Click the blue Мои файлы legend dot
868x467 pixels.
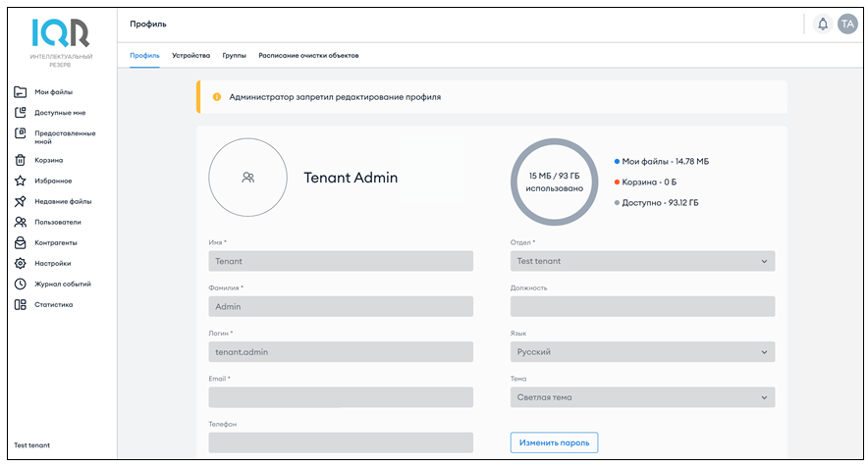click(x=617, y=162)
